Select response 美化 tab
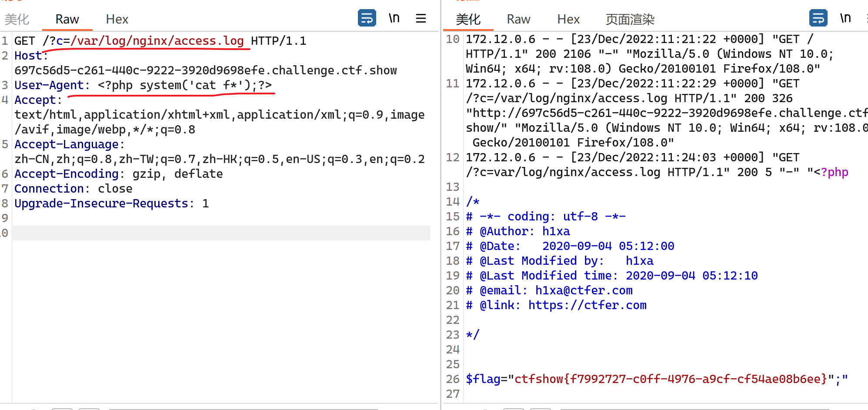 [468, 19]
